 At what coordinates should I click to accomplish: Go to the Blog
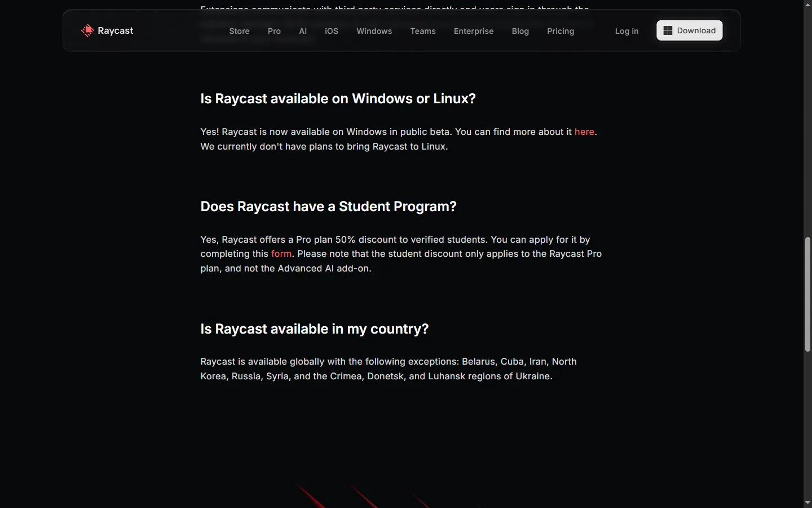tap(520, 31)
